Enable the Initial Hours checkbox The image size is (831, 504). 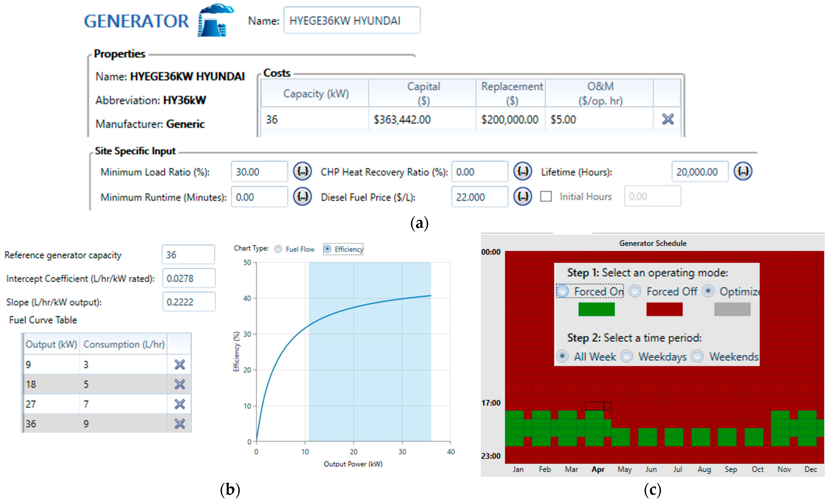tap(546, 197)
